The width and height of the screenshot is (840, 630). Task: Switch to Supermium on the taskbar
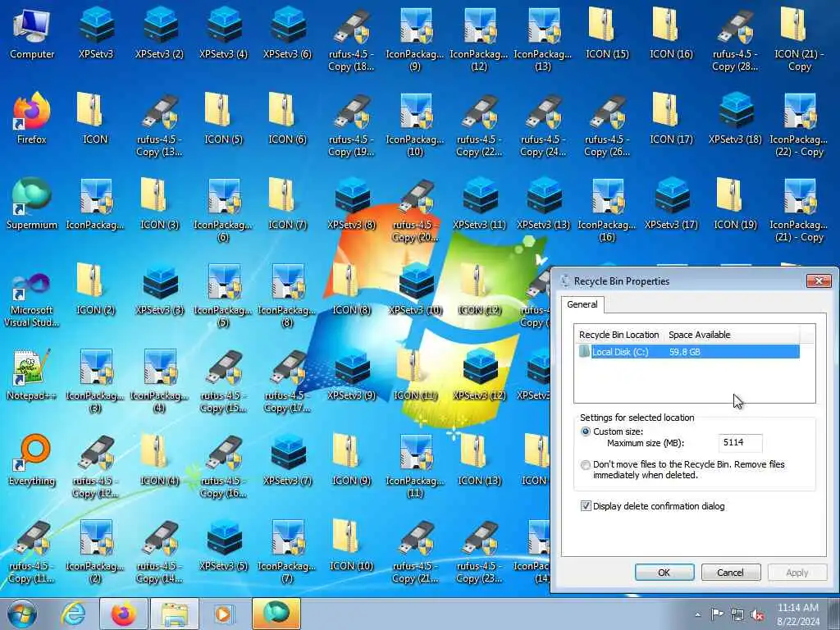tap(276, 614)
